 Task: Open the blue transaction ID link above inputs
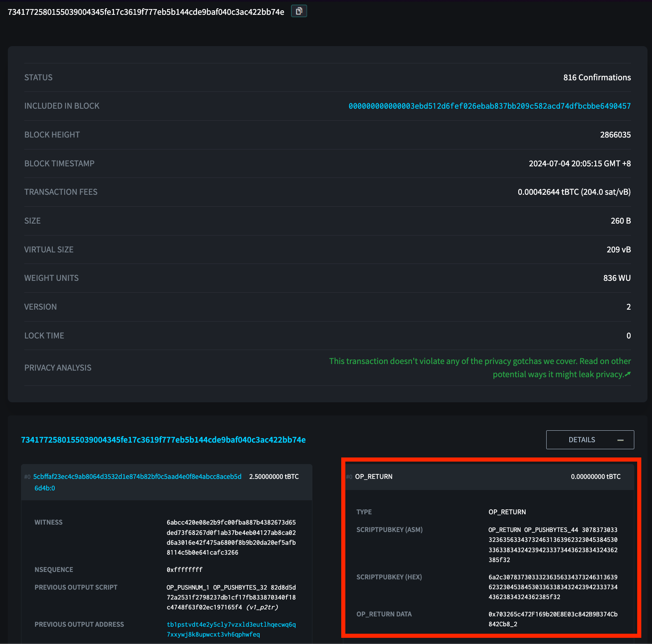(163, 440)
